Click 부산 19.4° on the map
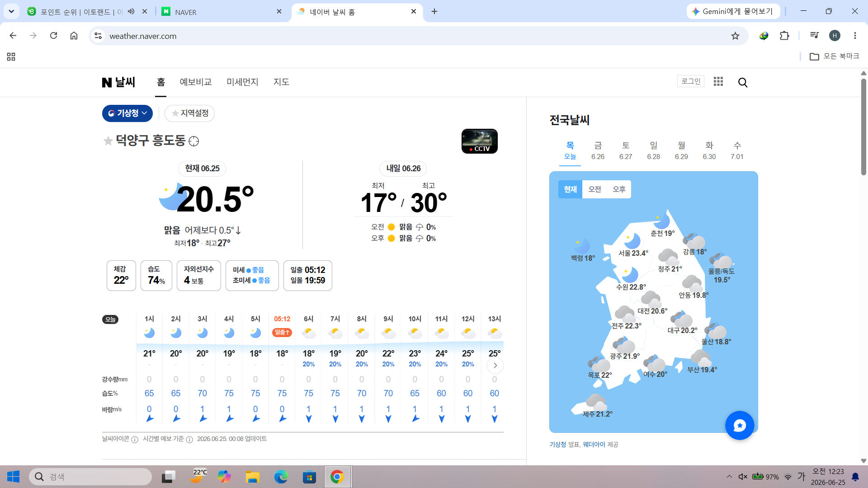The image size is (868, 488). click(702, 362)
